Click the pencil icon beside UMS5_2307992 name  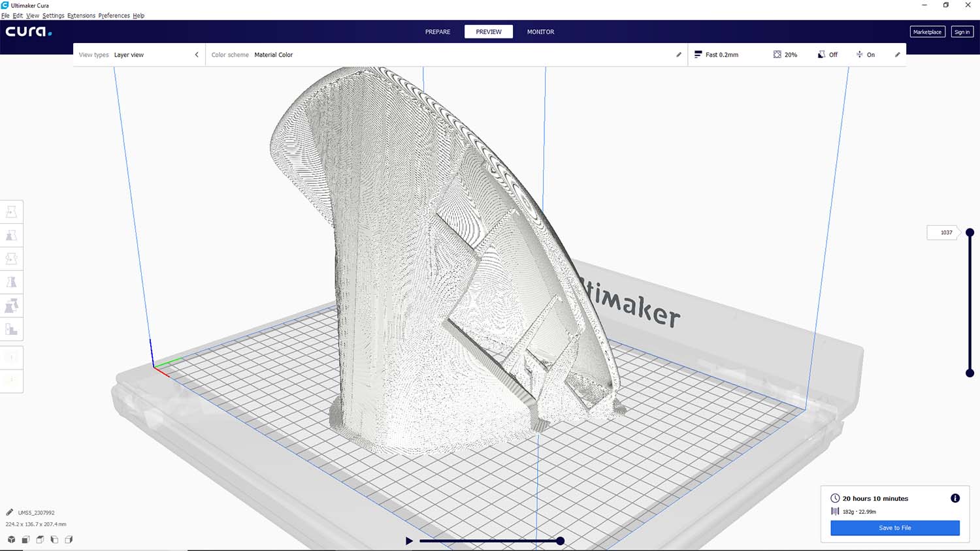point(10,512)
